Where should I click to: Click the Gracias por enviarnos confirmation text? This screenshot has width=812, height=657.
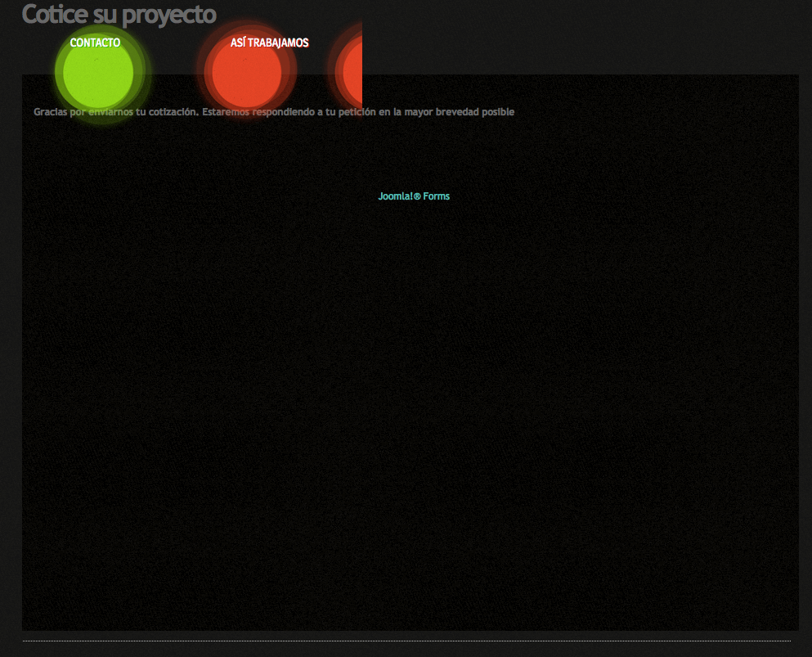274,112
